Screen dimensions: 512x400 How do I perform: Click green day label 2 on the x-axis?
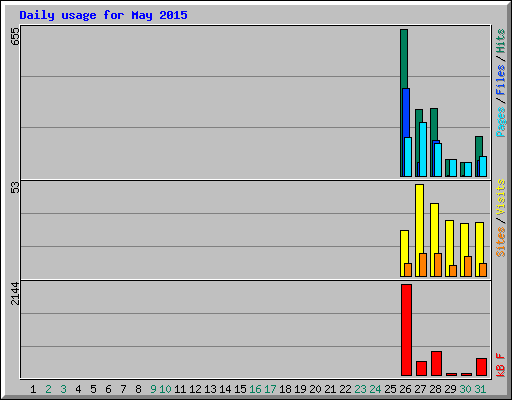click(x=48, y=389)
